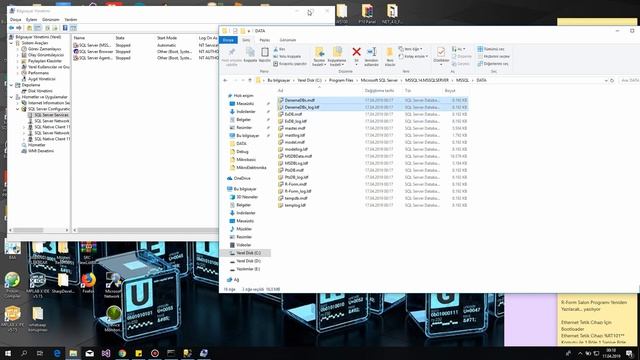640x360 pixels.
Task: Open the Yeni öğe dropdown in ribbon
Action: 411,49
